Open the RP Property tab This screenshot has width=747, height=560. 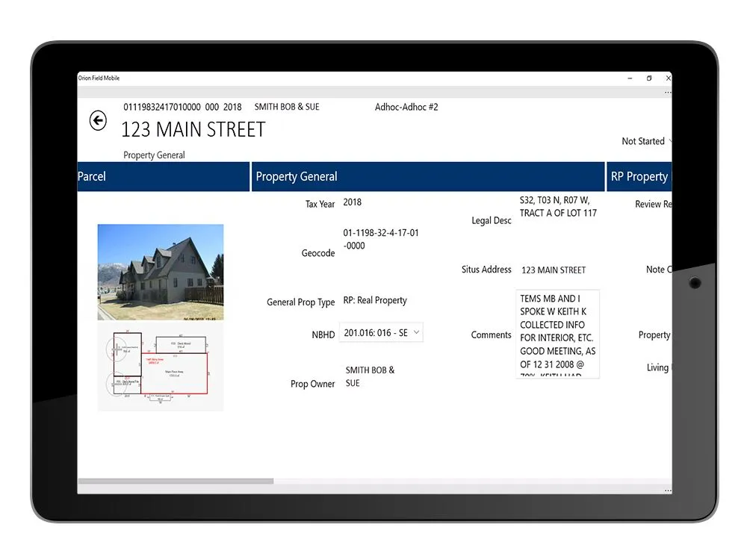pyautogui.click(x=640, y=176)
